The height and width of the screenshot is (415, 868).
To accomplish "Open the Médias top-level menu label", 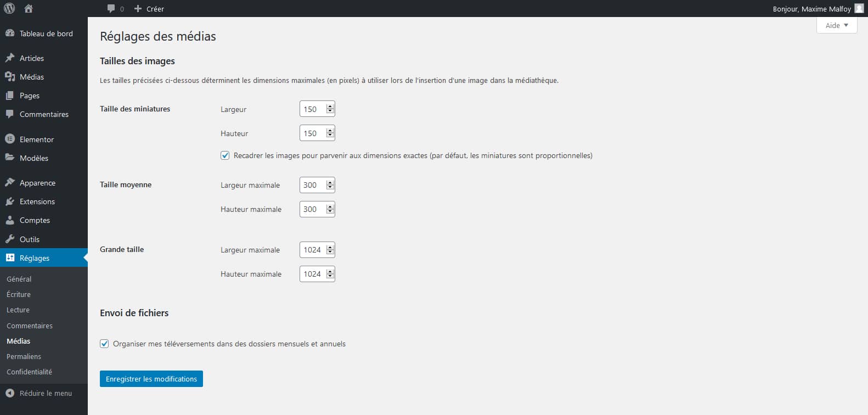I will 32,77.
